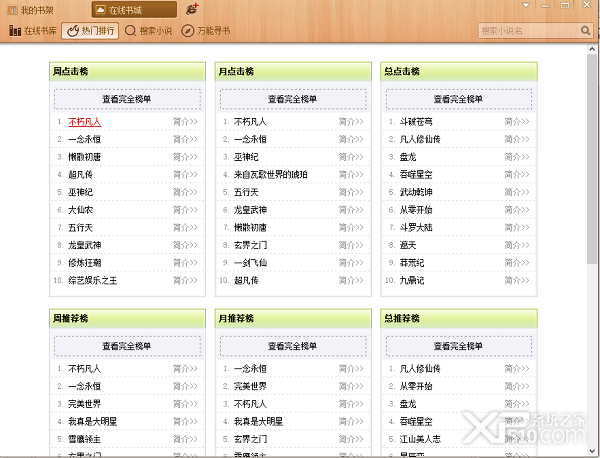The width and height of the screenshot is (600, 458).
Task: Close the reader window
Action: [x=586, y=5]
